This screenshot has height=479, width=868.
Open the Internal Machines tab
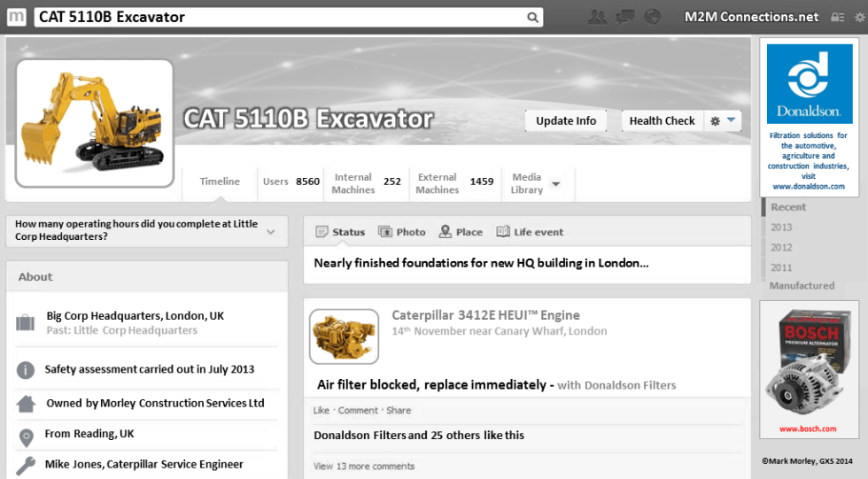tap(365, 183)
